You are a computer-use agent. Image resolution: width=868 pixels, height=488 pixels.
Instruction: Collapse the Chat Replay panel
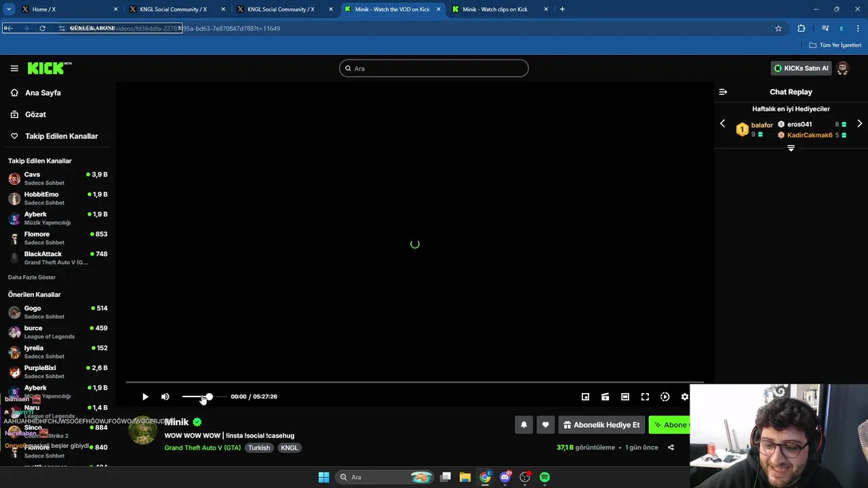click(x=723, y=91)
